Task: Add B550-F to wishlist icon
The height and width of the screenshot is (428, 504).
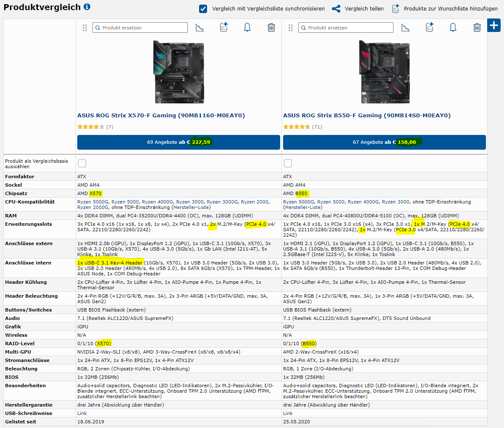Action: [430, 27]
